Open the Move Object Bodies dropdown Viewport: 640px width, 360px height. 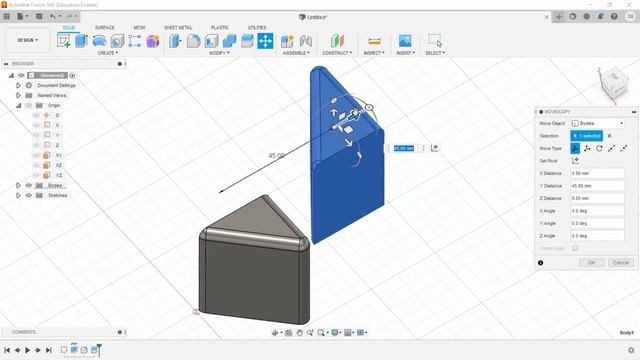pos(598,123)
